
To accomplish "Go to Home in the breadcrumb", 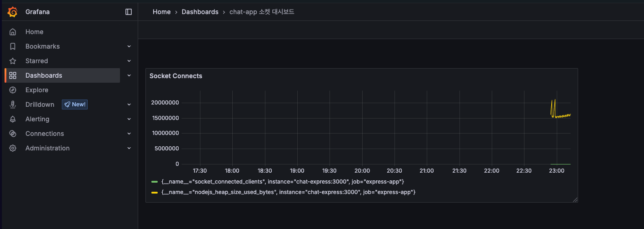I will (x=161, y=12).
